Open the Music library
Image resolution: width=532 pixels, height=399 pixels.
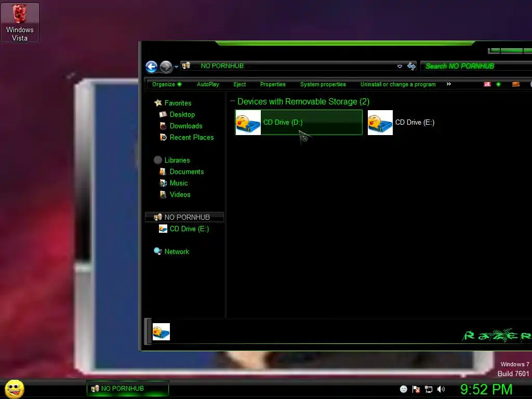(179, 183)
